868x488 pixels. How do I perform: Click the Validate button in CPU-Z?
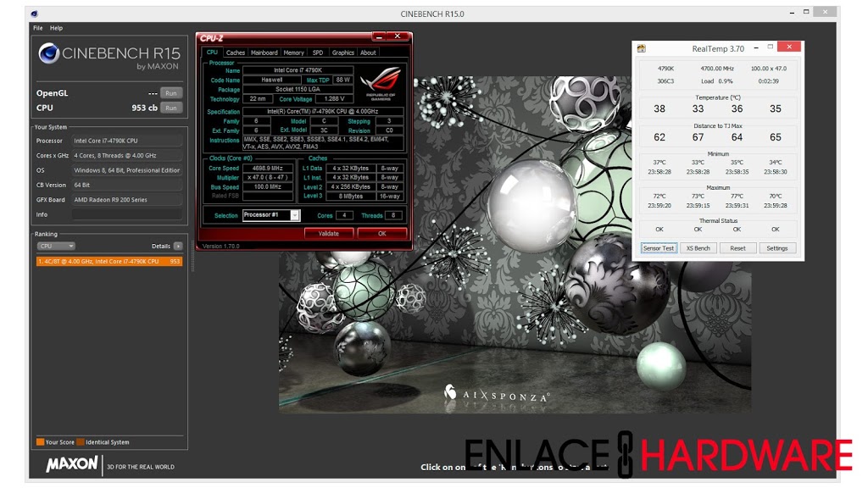click(x=328, y=234)
